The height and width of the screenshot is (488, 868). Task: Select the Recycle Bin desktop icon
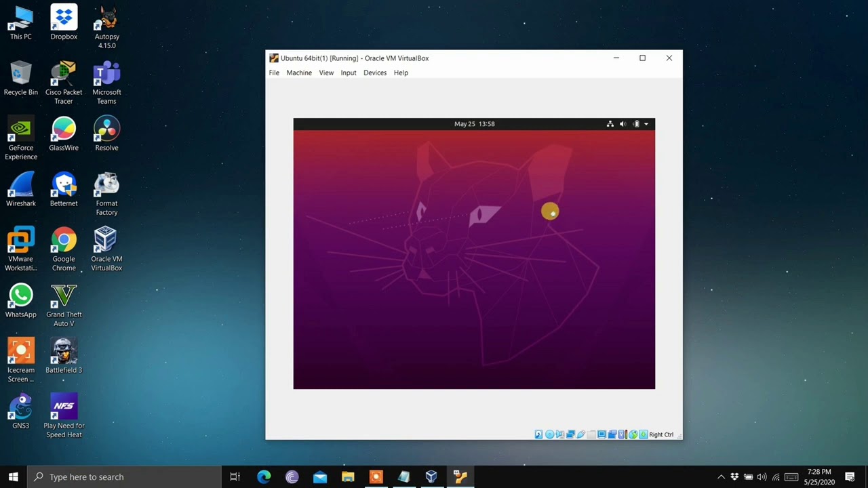pyautogui.click(x=20, y=78)
